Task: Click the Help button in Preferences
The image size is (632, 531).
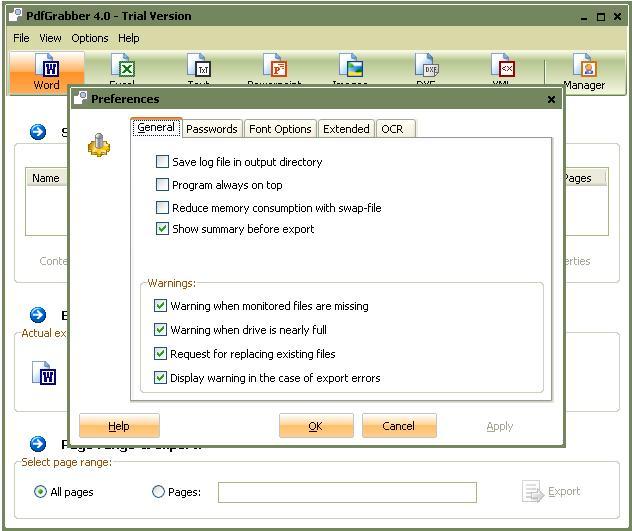Action: tap(119, 426)
